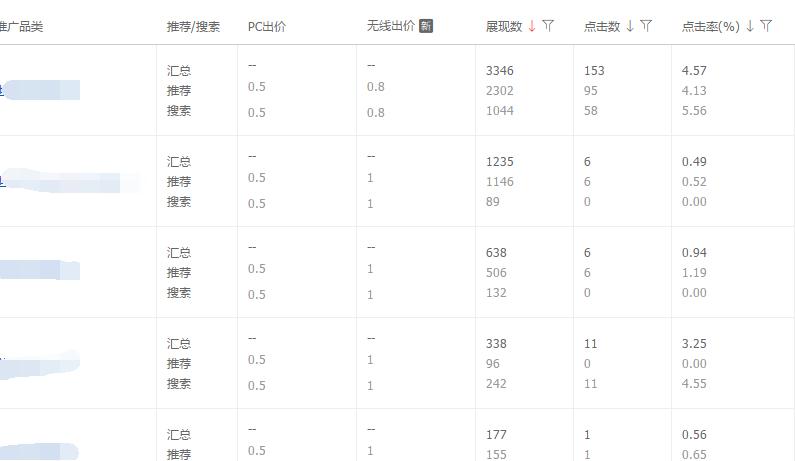
Task: Click the 点击率(%) column header text
Action: click(x=711, y=26)
